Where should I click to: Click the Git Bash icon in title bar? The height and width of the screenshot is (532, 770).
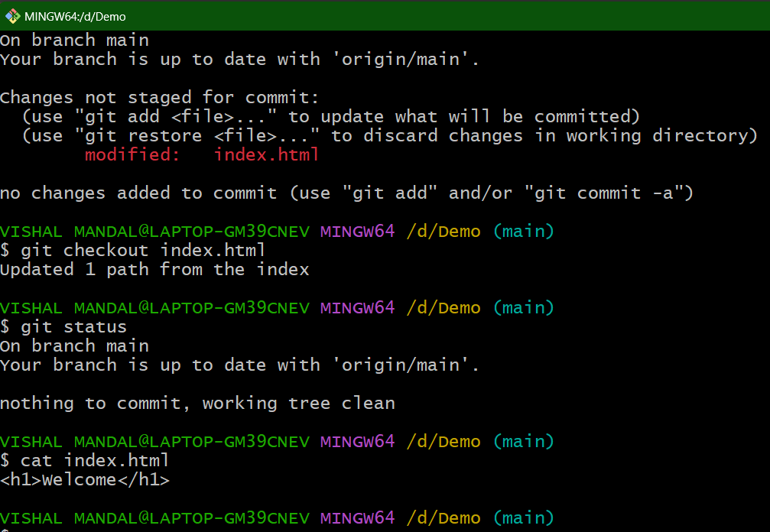12,16
